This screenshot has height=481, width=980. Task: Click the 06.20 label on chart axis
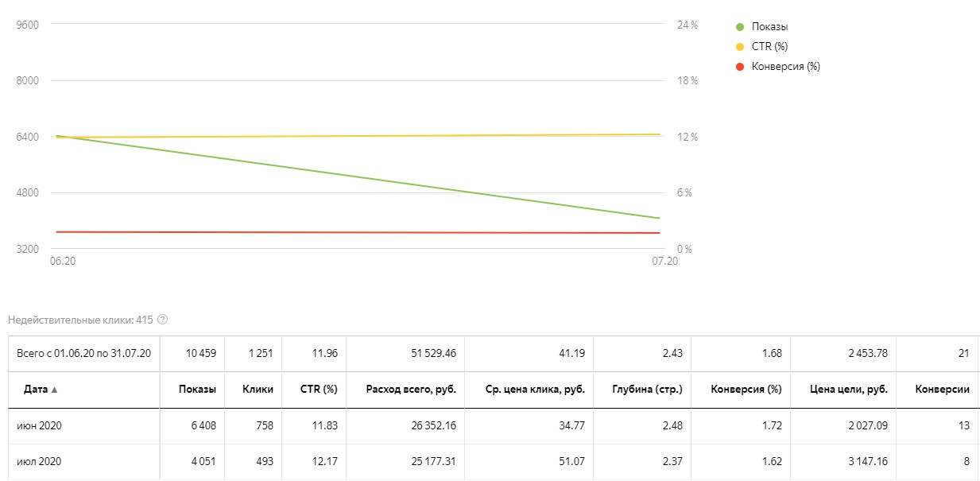[62, 261]
